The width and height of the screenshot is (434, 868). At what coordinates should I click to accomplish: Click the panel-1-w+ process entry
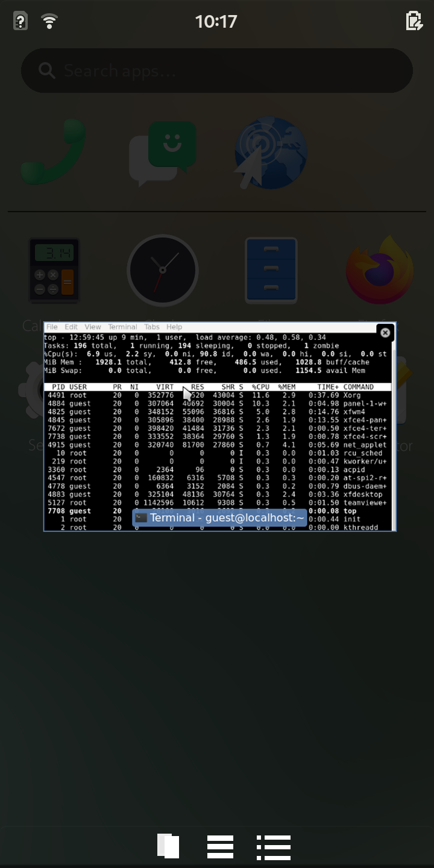tap(218, 404)
